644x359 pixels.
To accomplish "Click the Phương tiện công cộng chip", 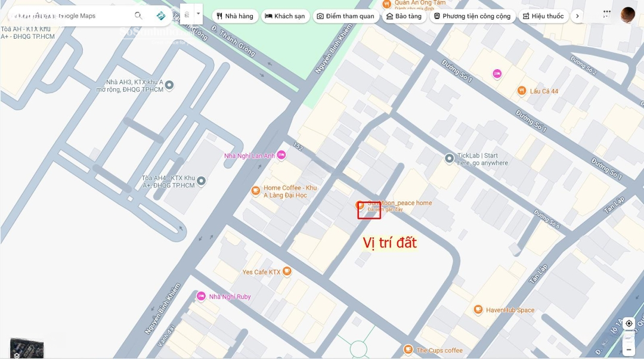I will tap(472, 16).
